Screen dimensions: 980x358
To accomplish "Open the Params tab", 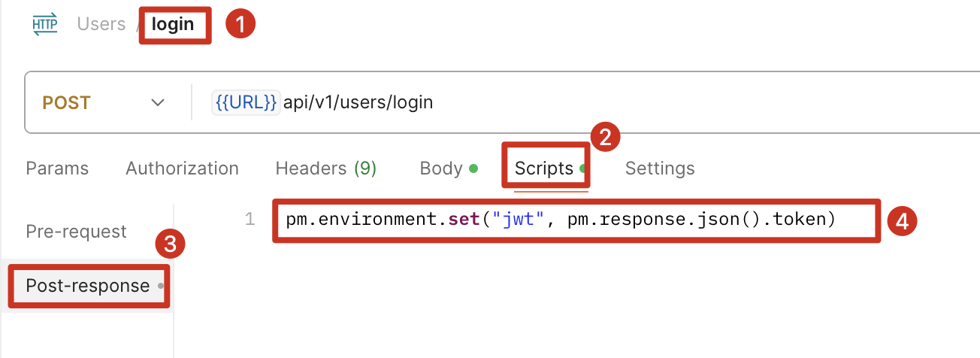I will (57, 168).
